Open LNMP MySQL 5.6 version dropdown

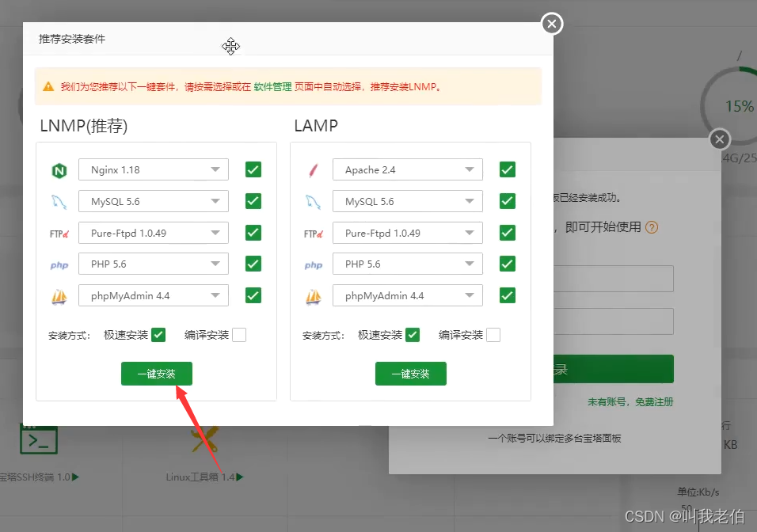pos(154,201)
